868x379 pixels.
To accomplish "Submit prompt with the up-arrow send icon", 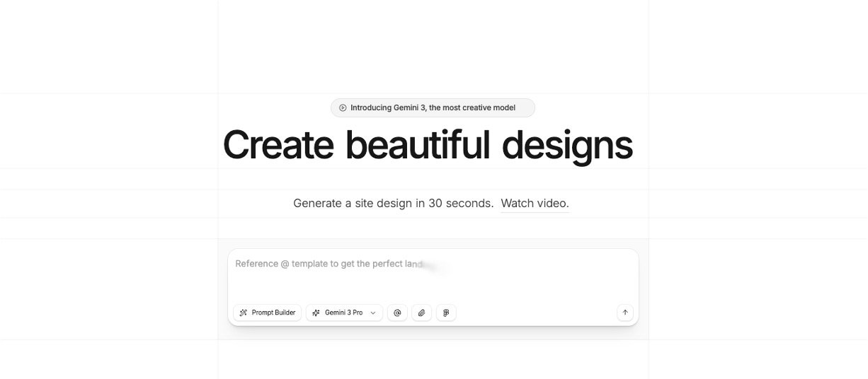I will tap(624, 313).
